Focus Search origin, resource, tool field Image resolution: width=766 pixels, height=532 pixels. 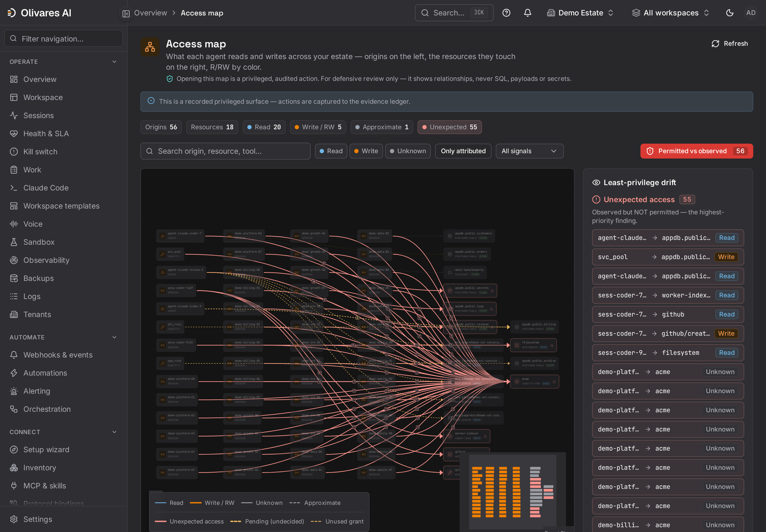click(x=225, y=151)
